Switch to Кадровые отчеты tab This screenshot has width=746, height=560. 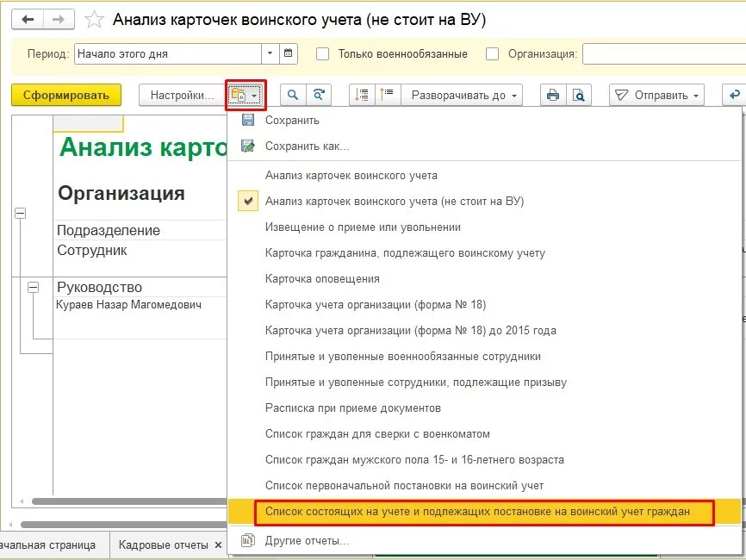coord(163,544)
